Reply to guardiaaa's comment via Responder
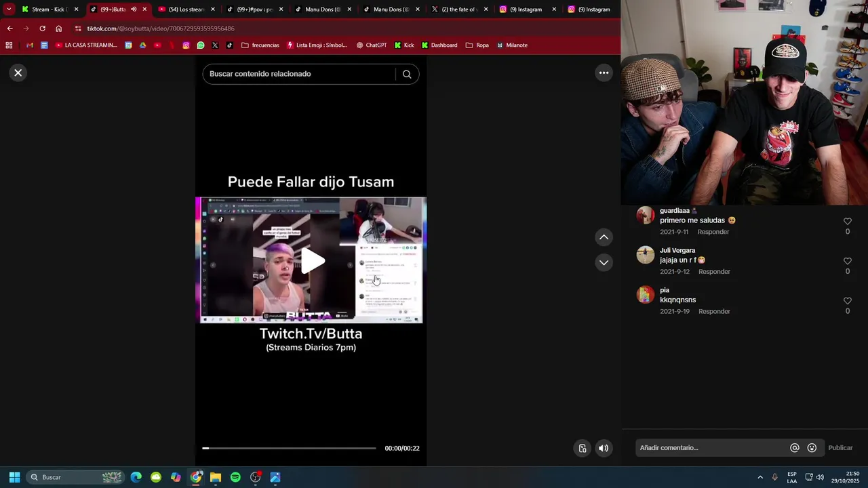868x488 pixels. pyautogui.click(x=713, y=232)
